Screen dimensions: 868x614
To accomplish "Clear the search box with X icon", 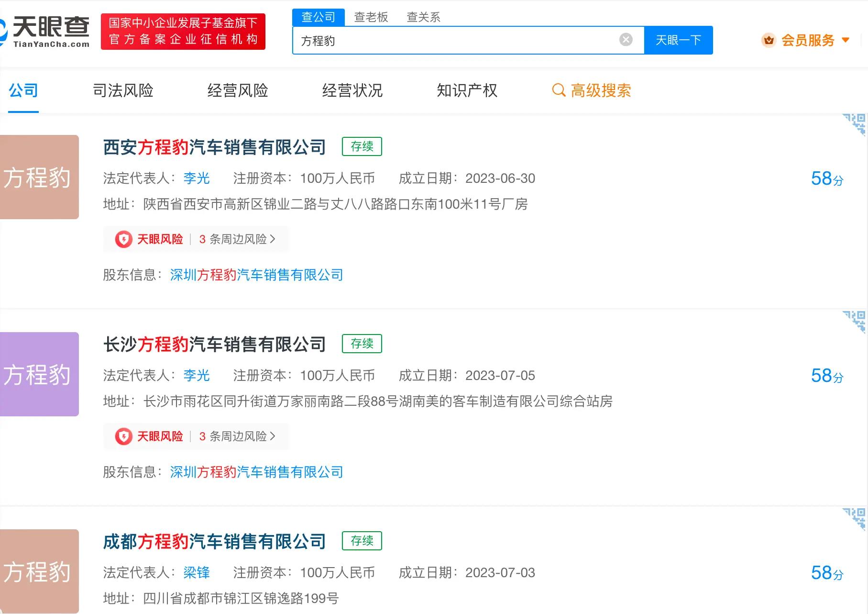I will pyautogui.click(x=626, y=40).
